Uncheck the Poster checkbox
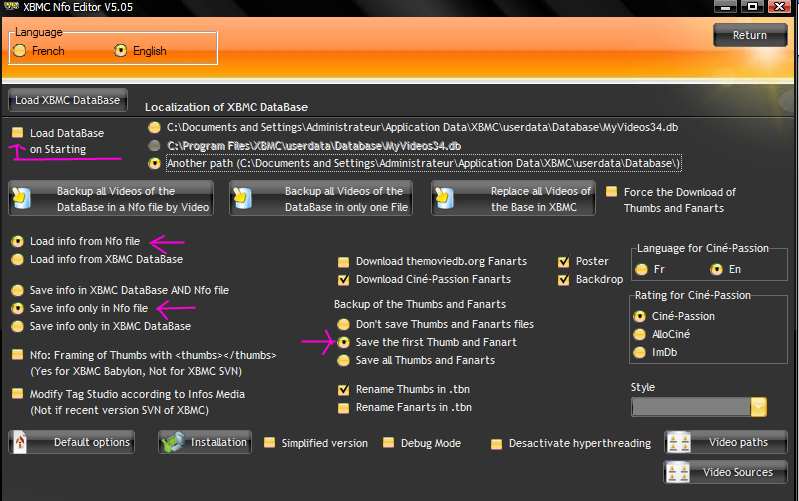Viewport: 799px width, 501px height. 564,262
